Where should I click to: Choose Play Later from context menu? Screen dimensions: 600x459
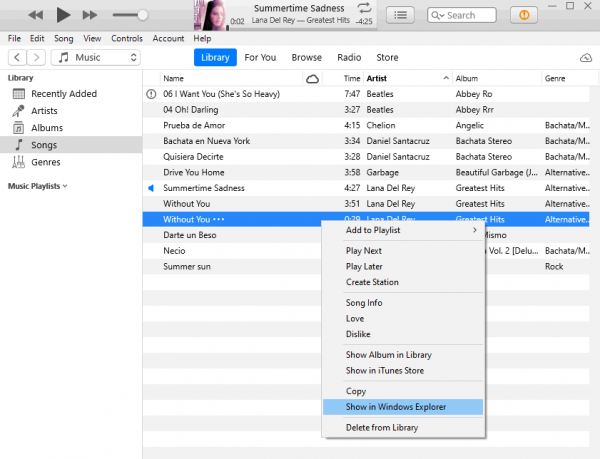click(403, 267)
